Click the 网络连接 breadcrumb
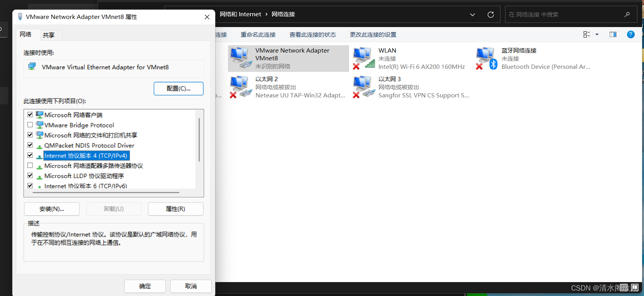The image size is (644, 296). coord(283,14)
